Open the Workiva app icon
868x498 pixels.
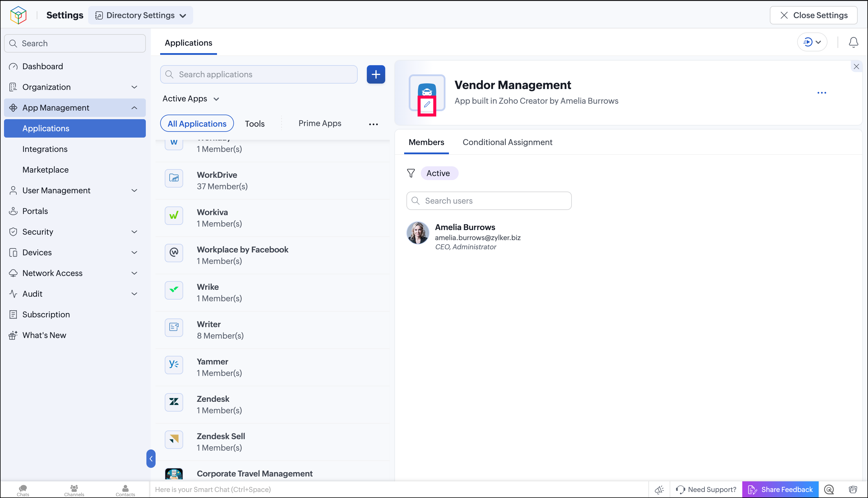[x=174, y=215]
